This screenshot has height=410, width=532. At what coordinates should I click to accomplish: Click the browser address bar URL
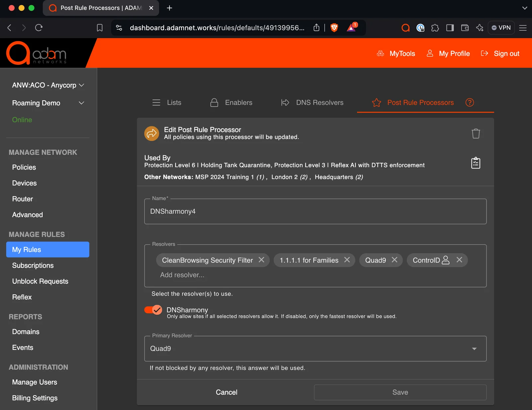tap(217, 28)
